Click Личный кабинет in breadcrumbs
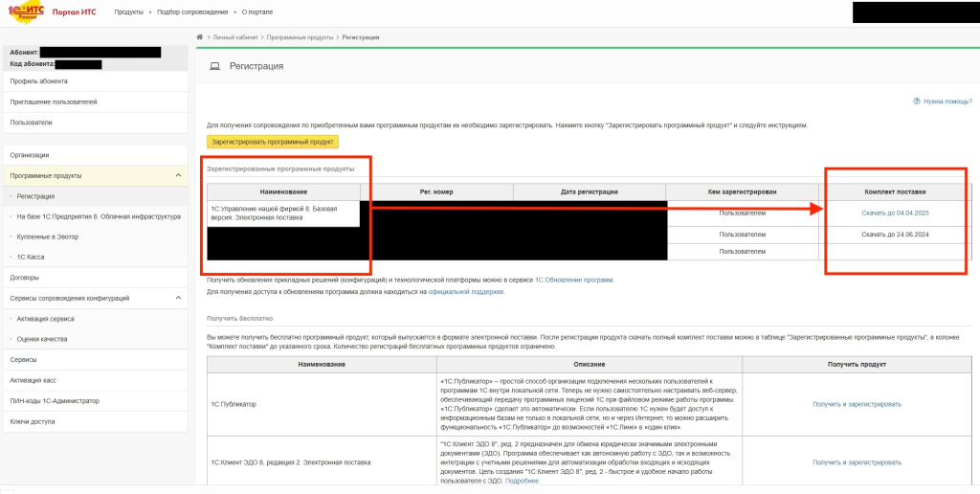The height and width of the screenshot is (494, 980). (234, 37)
